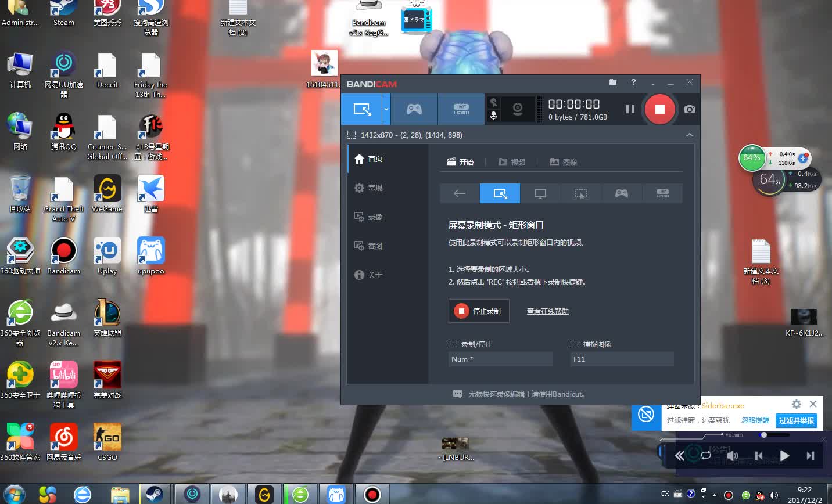Click the 回收站 recycle bin icon
Screen dimensions: 832x504
(x=20, y=194)
